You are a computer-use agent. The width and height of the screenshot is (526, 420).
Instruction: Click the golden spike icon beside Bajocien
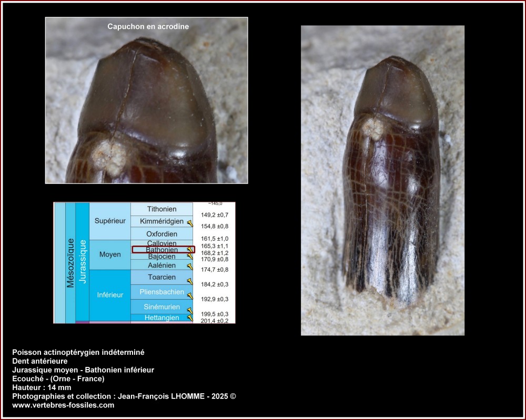click(189, 257)
